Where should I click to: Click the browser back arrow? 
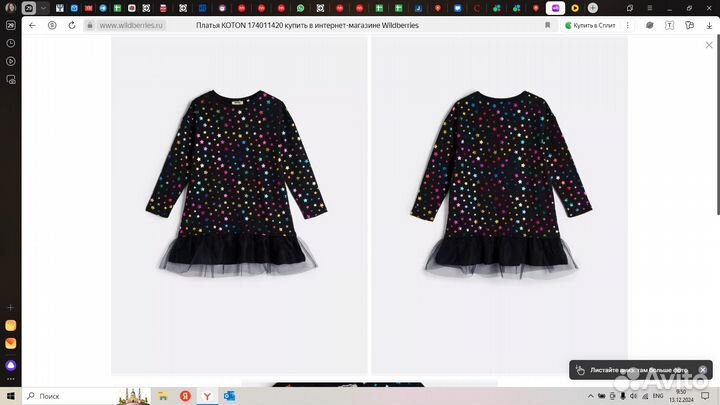32,25
